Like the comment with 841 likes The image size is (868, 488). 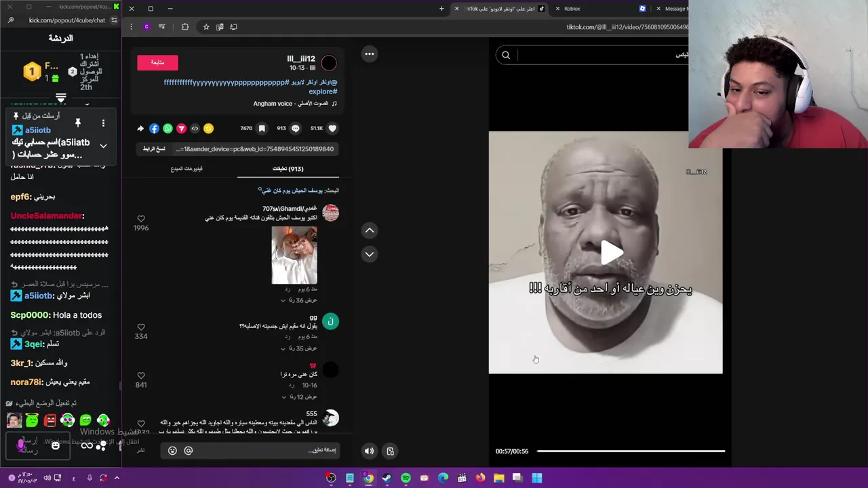pos(141,375)
